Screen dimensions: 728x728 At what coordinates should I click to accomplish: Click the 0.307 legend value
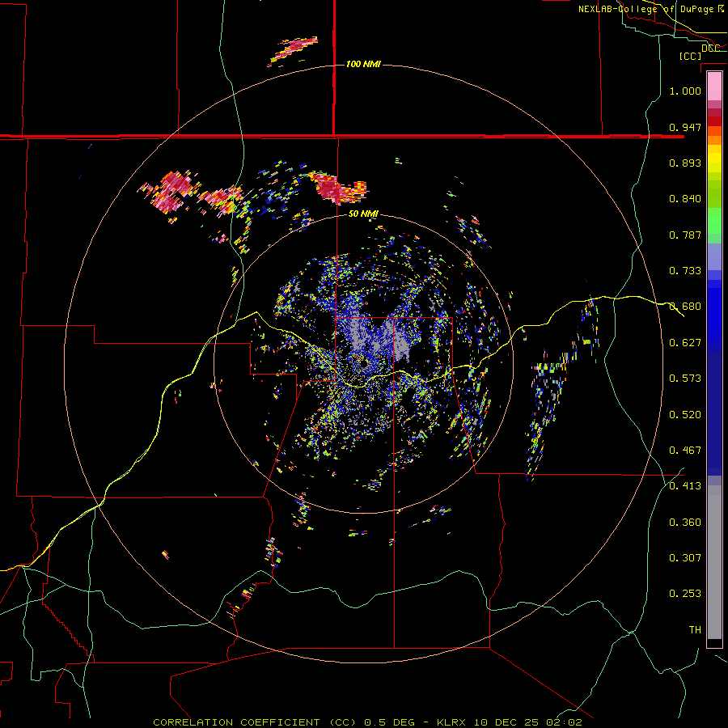[x=685, y=558]
